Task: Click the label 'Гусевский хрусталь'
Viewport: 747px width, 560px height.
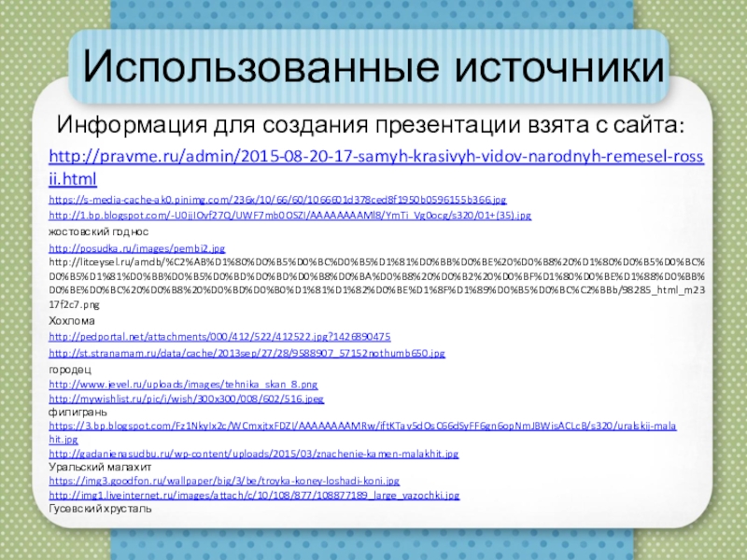Action: [100, 509]
